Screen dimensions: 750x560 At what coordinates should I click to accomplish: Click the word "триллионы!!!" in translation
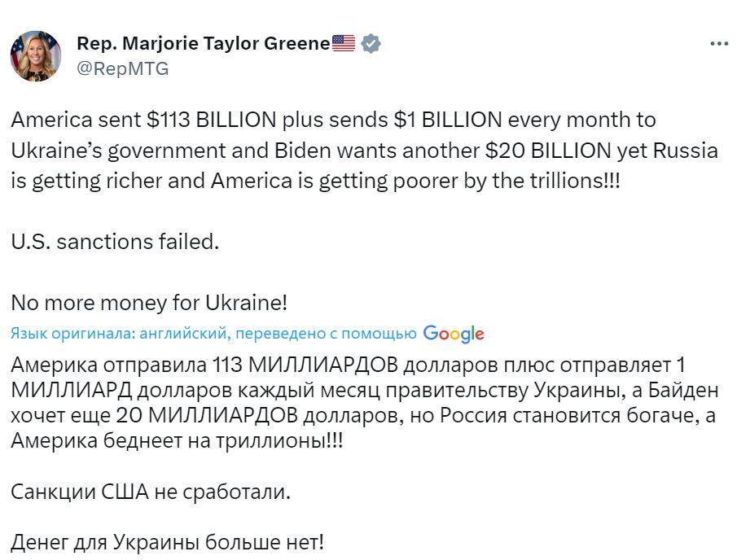point(279,441)
